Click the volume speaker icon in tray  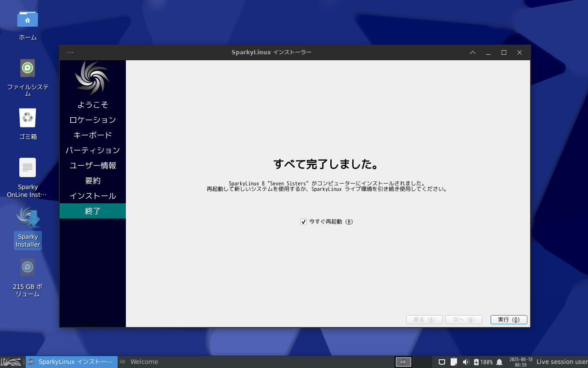click(x=466, y=362)
